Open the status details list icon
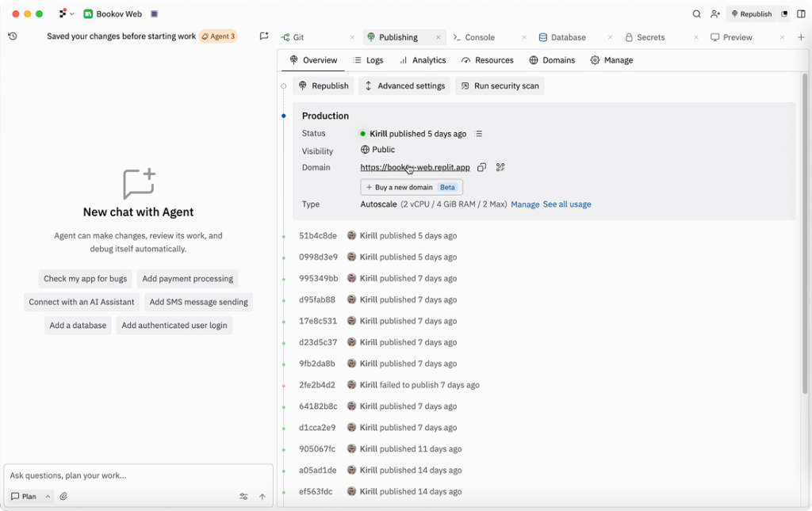The width and height of the screenshot is (812, 511). coord(479,134)
